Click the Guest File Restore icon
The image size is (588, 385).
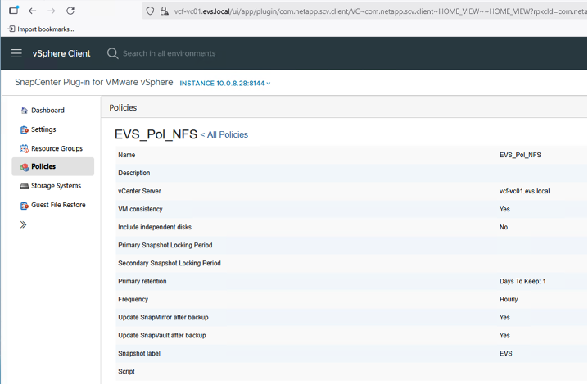tap(25, 206)
